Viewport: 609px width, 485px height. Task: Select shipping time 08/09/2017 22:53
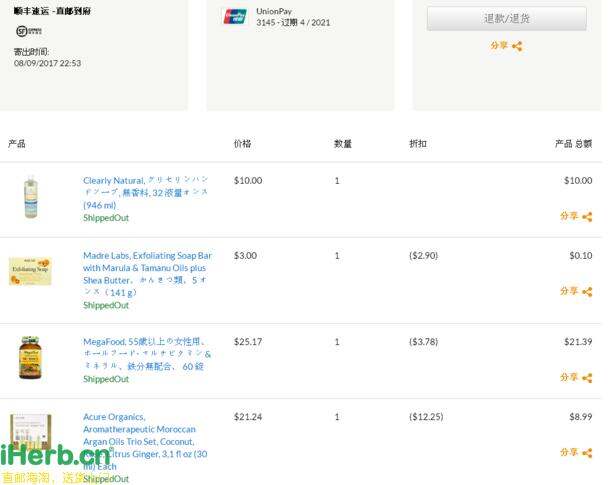click(x=47, y=63)
